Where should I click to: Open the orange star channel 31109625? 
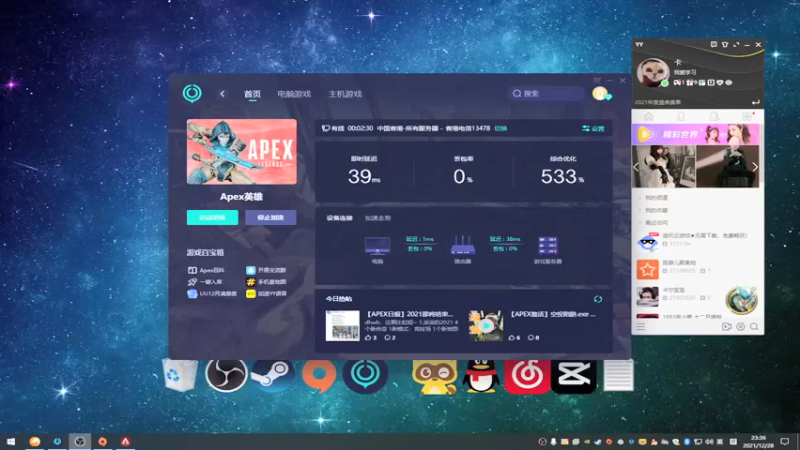pos(697,267)
